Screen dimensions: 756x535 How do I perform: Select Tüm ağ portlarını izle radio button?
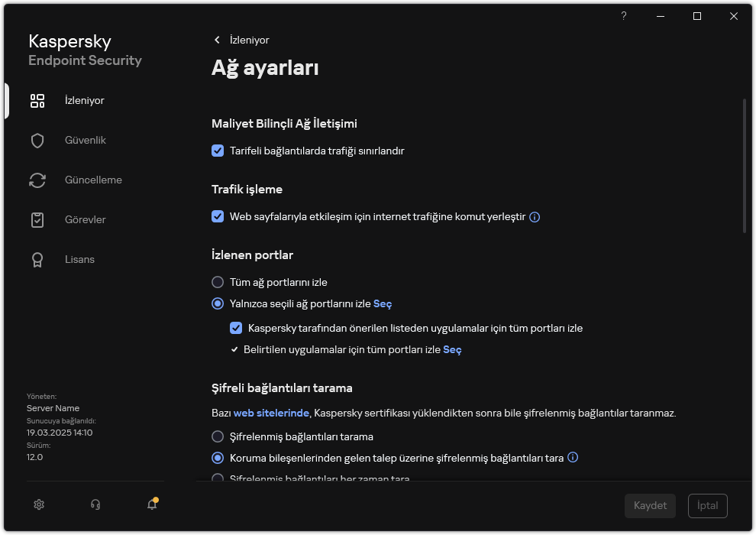[x=218, y=283]
